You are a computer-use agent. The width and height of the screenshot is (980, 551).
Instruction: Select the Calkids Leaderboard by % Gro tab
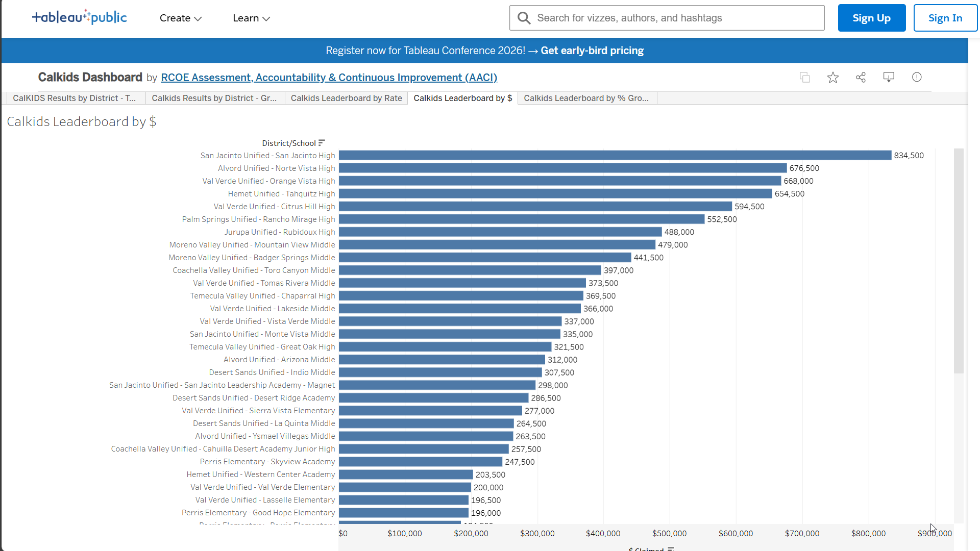(x=586, y=98)
